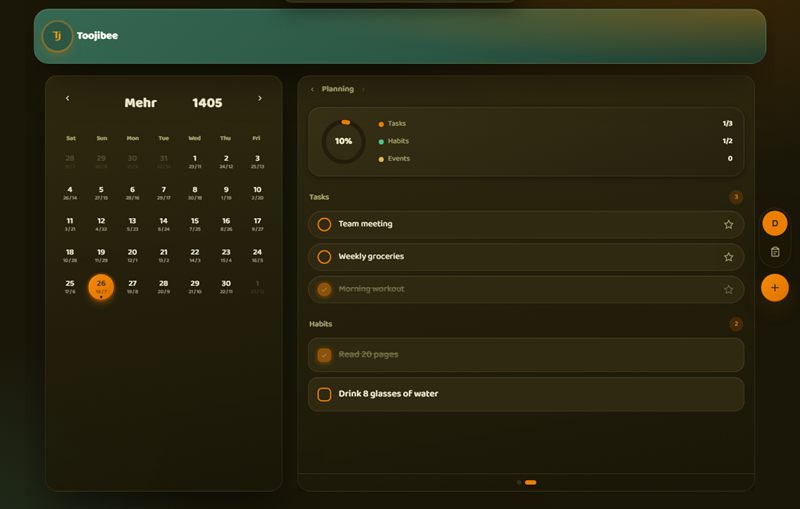Click the Events legend row showing 0
The height and width of the screenshot is (509, 800).
pos(556,159)
